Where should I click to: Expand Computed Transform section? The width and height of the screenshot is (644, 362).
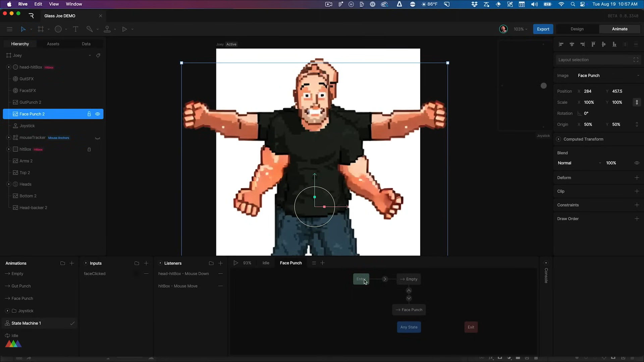click(558, 139)
